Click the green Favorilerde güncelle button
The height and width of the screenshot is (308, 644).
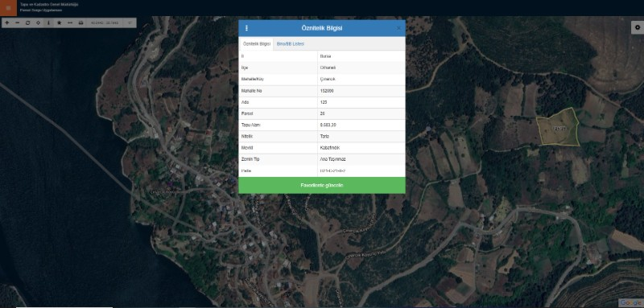[x=322, y=186]
